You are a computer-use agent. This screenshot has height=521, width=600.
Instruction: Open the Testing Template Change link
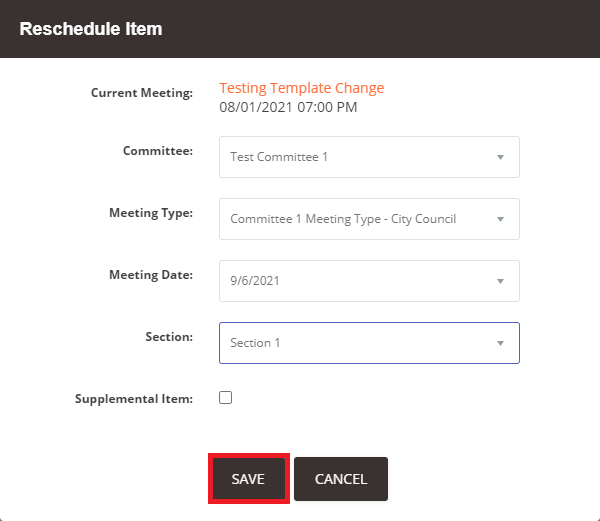(301, 88)
